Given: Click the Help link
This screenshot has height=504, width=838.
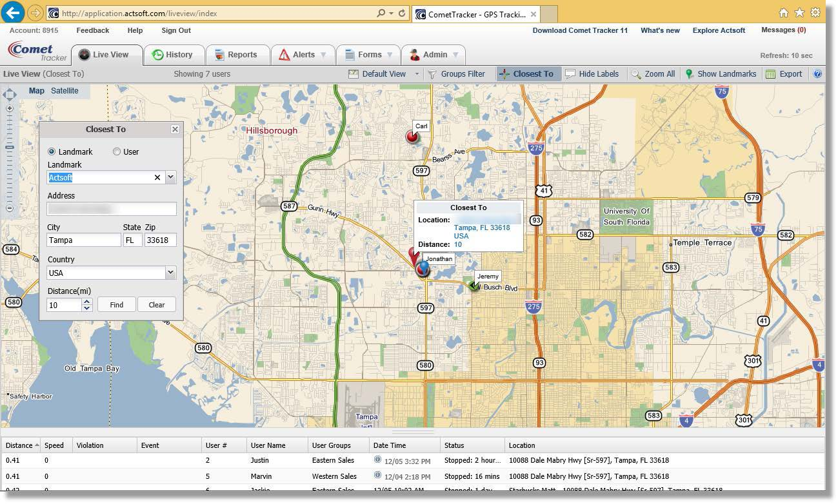Looking at the screenshot, I should pos(135,30).
